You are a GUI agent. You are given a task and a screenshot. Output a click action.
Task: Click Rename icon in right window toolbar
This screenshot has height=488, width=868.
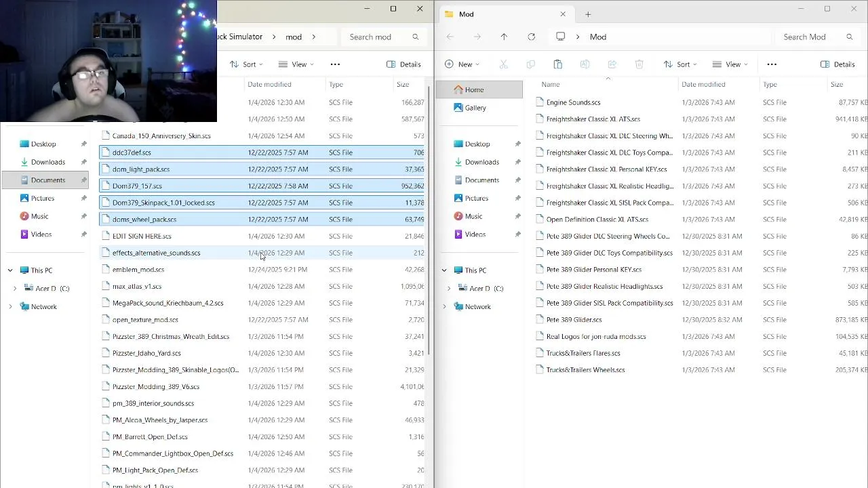585,64
